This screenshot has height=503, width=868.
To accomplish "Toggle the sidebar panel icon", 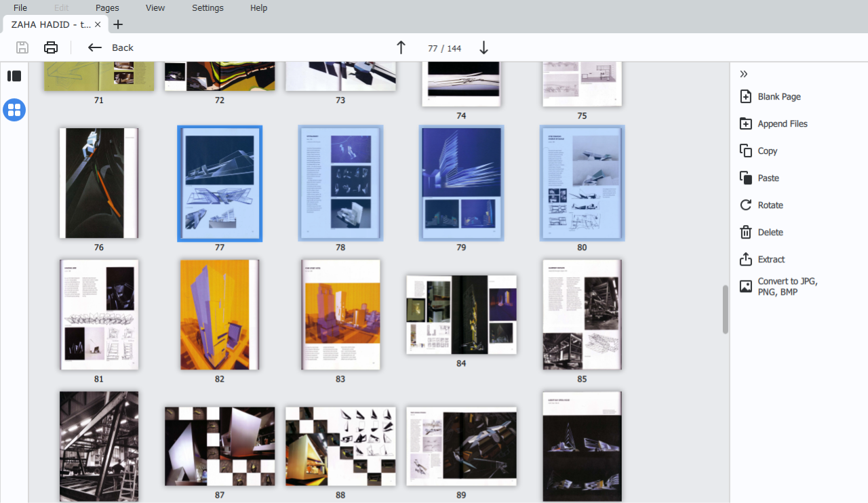I will coord(14,76).
